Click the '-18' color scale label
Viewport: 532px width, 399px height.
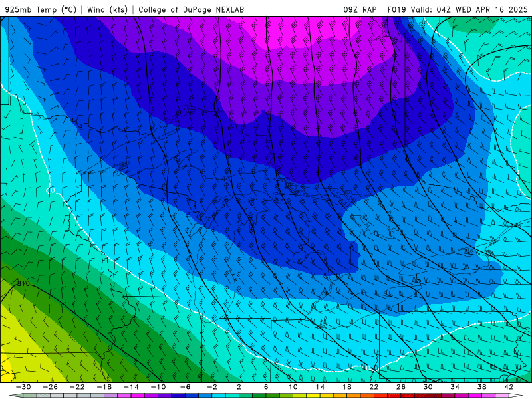[104, 387]
